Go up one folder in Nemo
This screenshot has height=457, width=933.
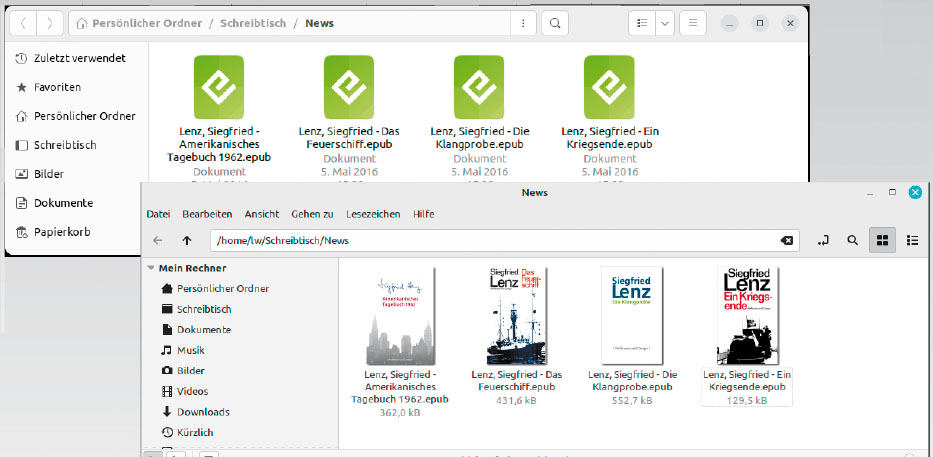187,240
